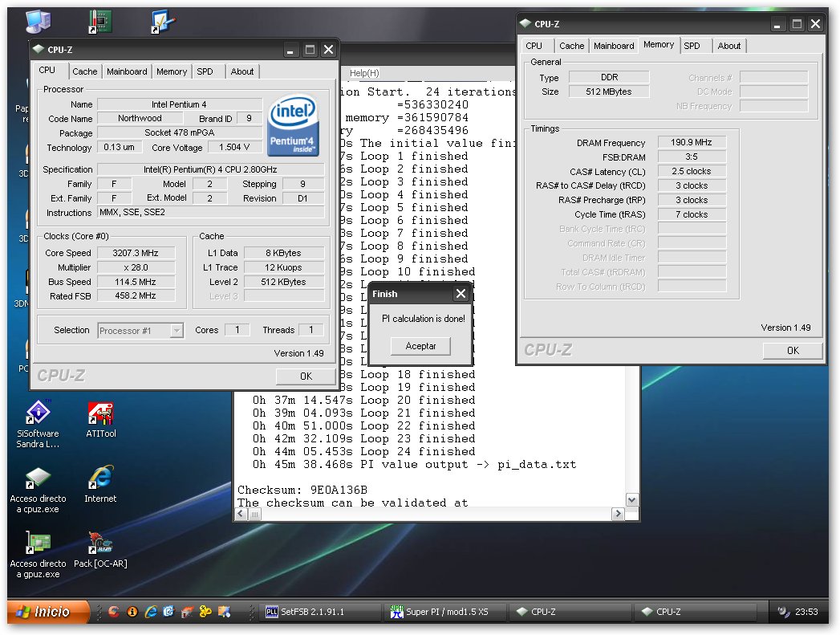Image resolution: width=840 pixels, height=635 pixels.
Task: Click Multiplier value x 28.0
Action: 136,267
